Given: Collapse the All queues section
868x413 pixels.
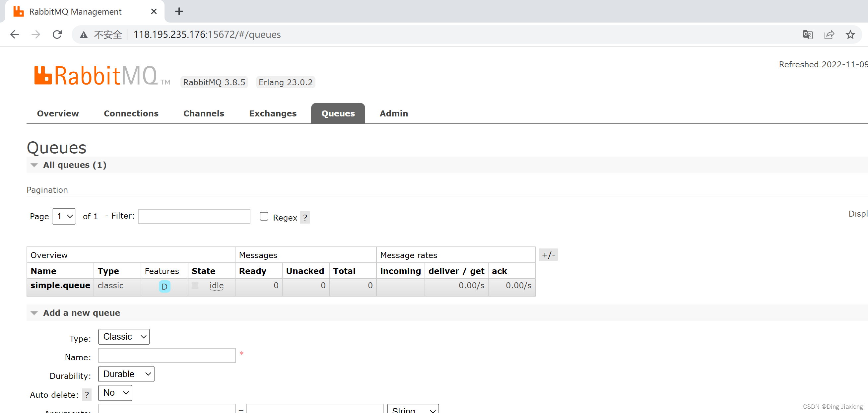Looking at the screenshot, I should (x=75, y=165).
